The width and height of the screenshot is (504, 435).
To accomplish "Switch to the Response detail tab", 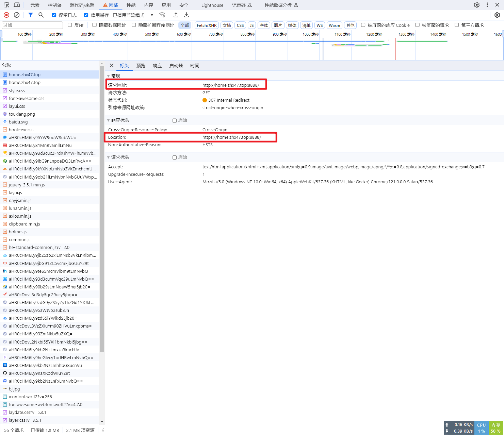I will [157, 66].
